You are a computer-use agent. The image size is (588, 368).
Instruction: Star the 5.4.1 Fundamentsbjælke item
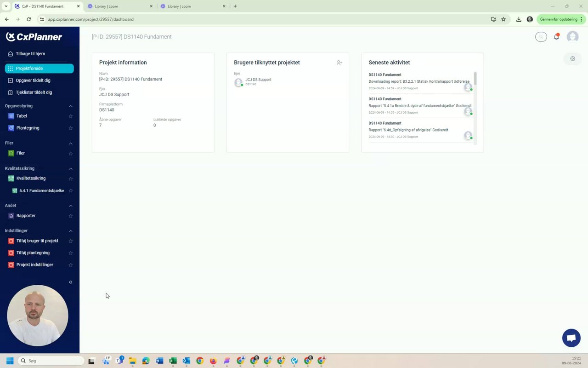[71, 190]
